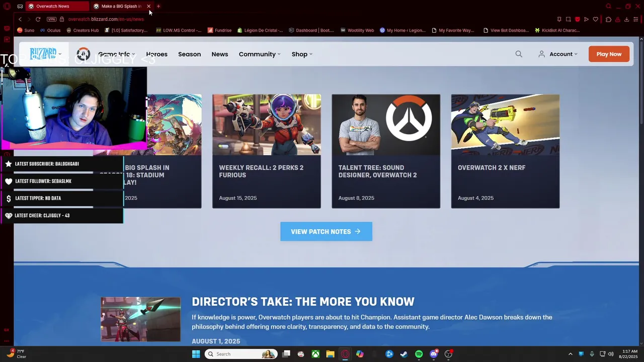Open the Wootility Web bookmark
The height and width of the screenshot is (362, 644).
click(x=357, y=30)
